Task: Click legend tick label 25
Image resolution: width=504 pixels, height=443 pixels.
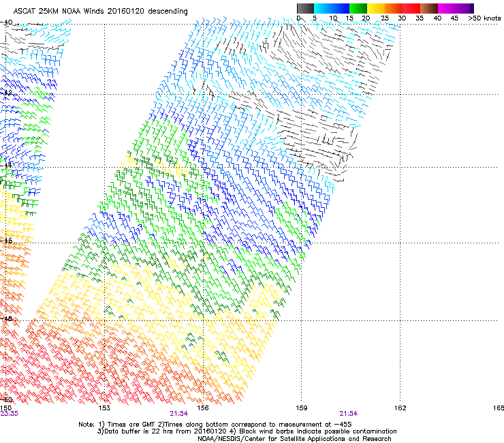Action: click(x=385, y=18)
